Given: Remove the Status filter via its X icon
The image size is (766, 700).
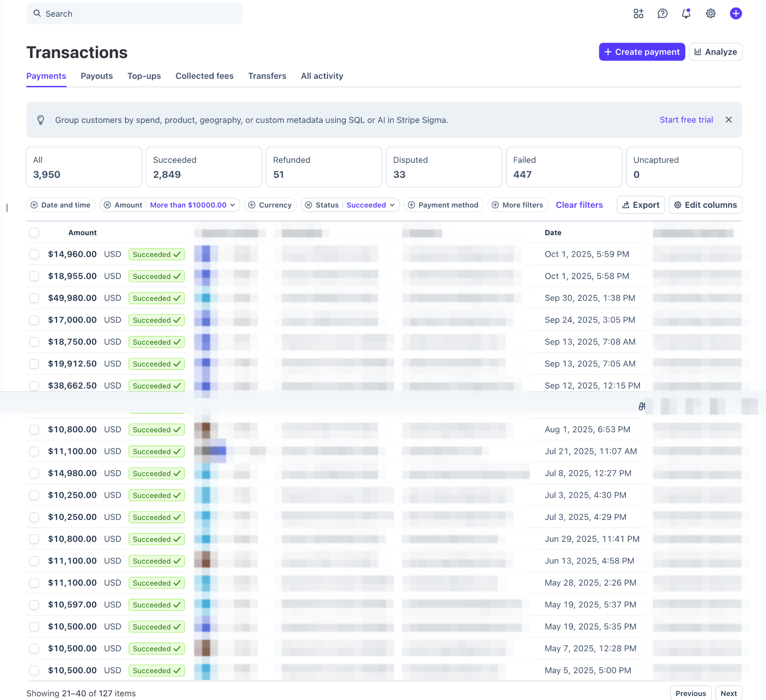Looking at the screenshot, I should coord(309,205).
